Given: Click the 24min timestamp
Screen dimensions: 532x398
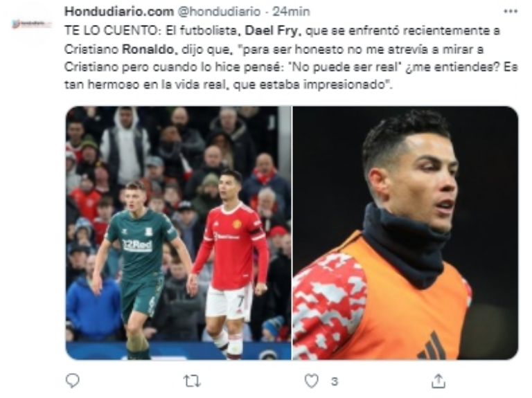Looking at the screenshot, I should coord(291,12).
